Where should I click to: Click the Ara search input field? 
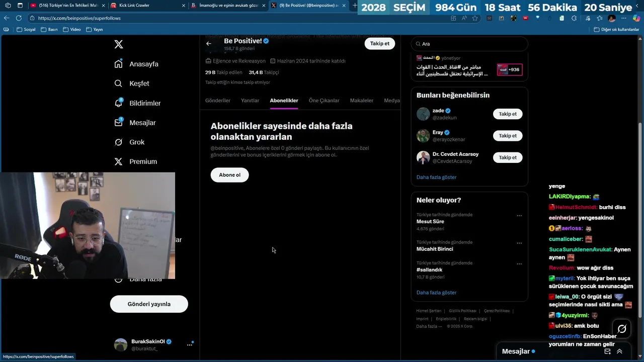469,44
